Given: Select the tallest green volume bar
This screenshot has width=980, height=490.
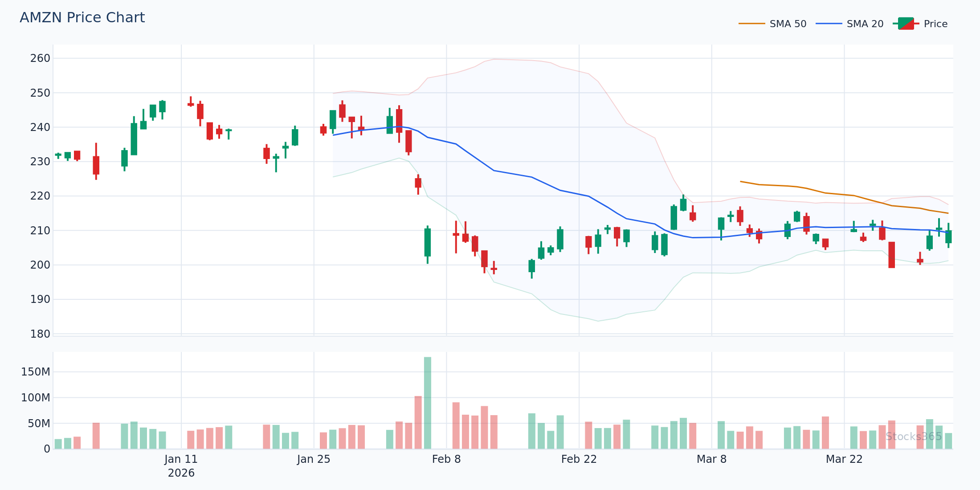Looking at the screenshot, I should [428, 402].
